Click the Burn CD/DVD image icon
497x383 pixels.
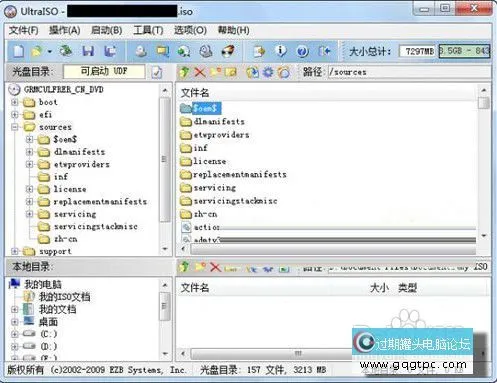(x=228, y=51)
